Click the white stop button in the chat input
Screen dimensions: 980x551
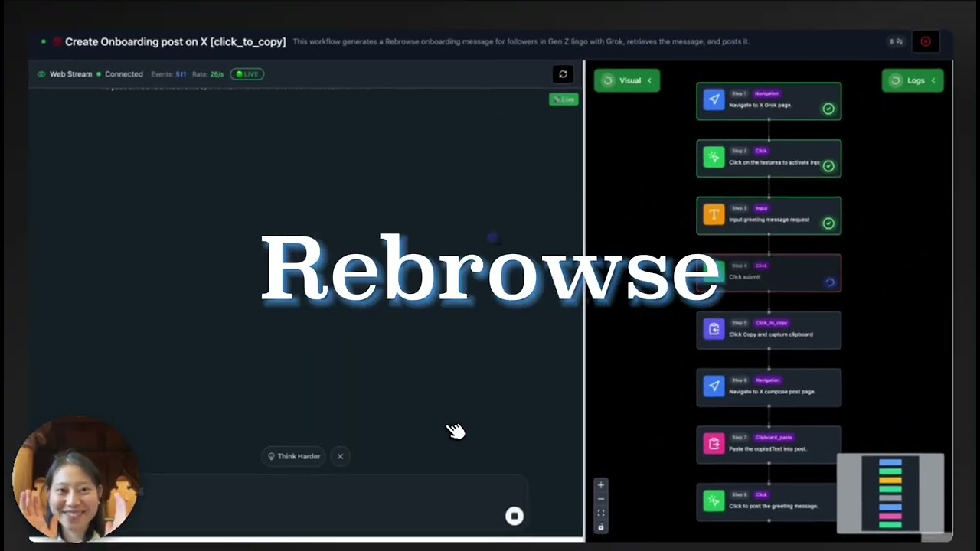(x=514, y=517)
